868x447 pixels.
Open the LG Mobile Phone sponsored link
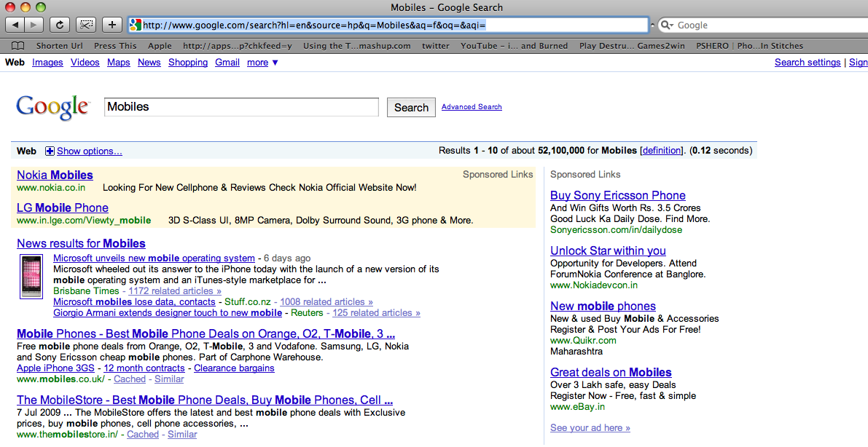63,208
